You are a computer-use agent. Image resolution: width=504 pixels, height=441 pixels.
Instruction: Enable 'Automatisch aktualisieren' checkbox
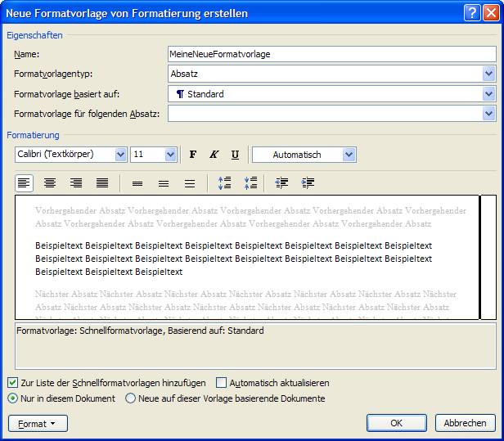coord(221,383)
